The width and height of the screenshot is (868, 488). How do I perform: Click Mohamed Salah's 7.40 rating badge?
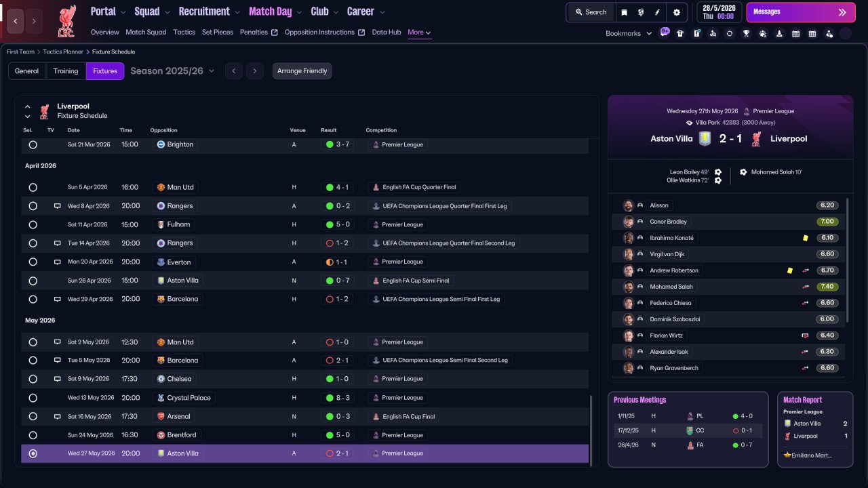tap(827, 287)
